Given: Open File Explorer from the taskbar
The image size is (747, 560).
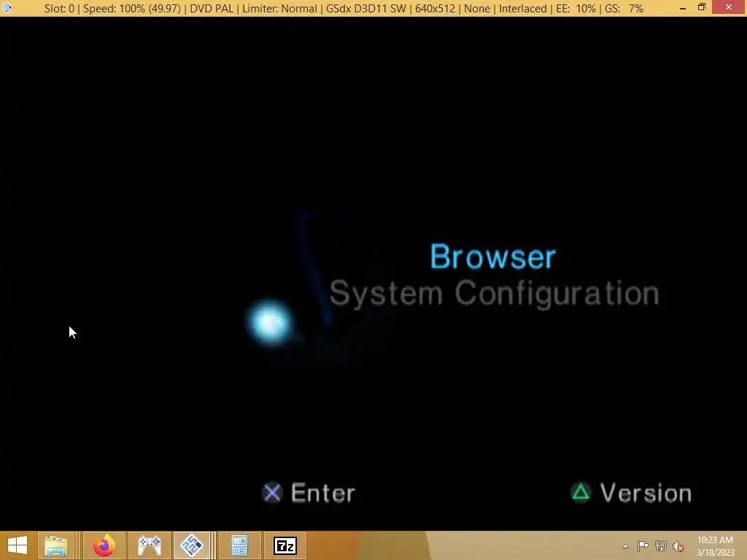Looking at the screenshot, I should (56, 545).
